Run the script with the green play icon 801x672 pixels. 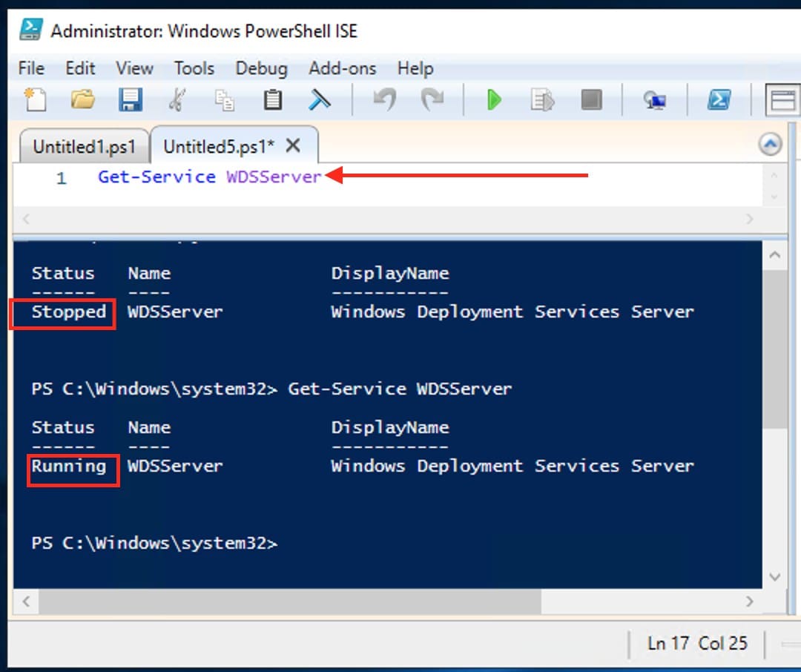tap(494, 99)
